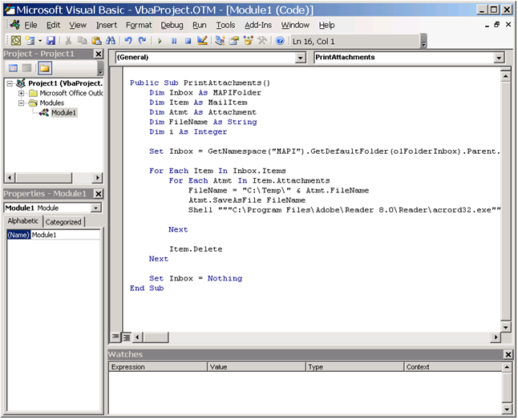Open the View menu
This screenshot has height=420, width=518.
(x=78, y=25)
